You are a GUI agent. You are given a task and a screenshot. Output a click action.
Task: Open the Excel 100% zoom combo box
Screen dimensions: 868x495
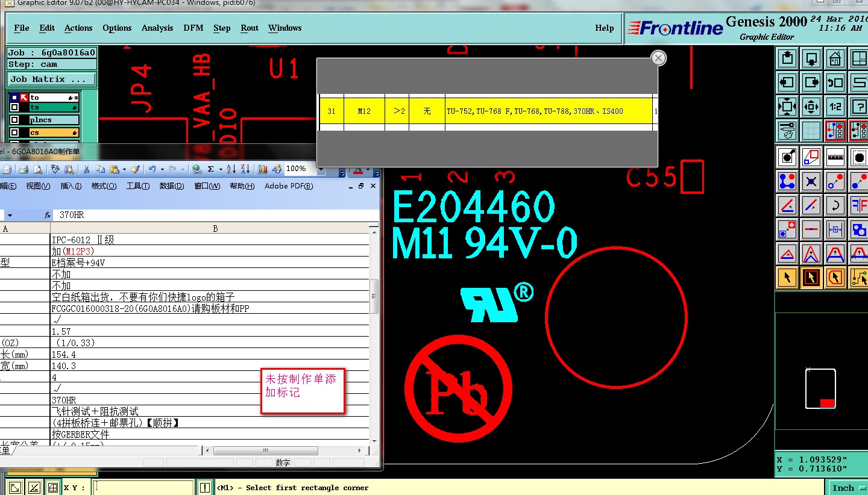(304, 169)
